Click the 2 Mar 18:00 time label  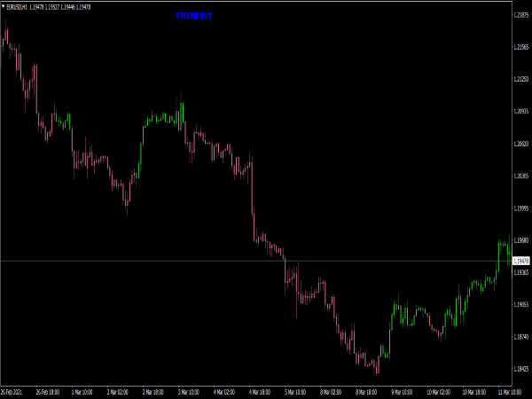pyautogui.click(x=153, y=392)
